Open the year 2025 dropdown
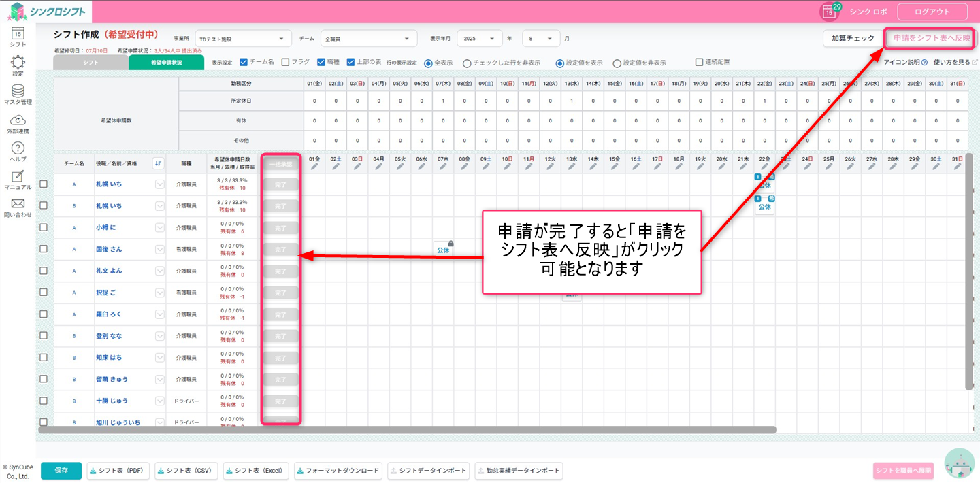The height and width of the screenshot is (483, 980). [x=480, y=39]
